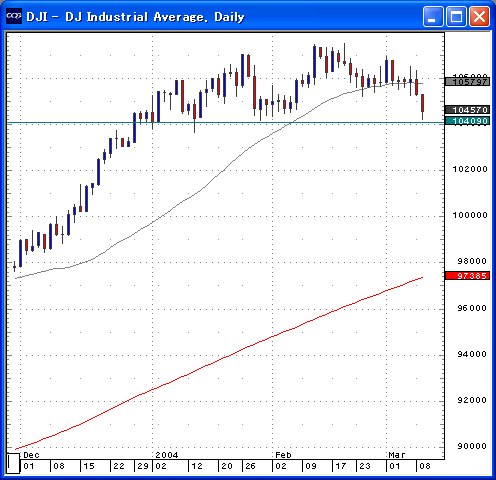496x480 pixels.
Task: Click the Feb month label
Action: pyautogui.click(x=283, y=455)
